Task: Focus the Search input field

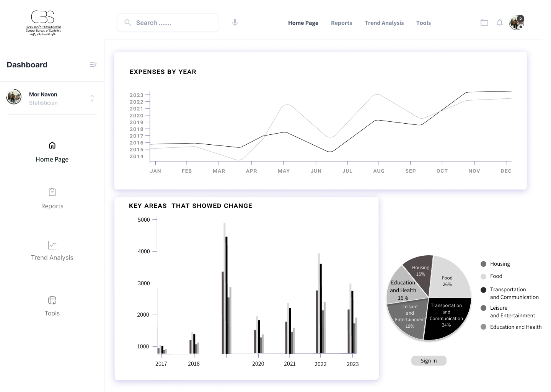Action: 172,23
